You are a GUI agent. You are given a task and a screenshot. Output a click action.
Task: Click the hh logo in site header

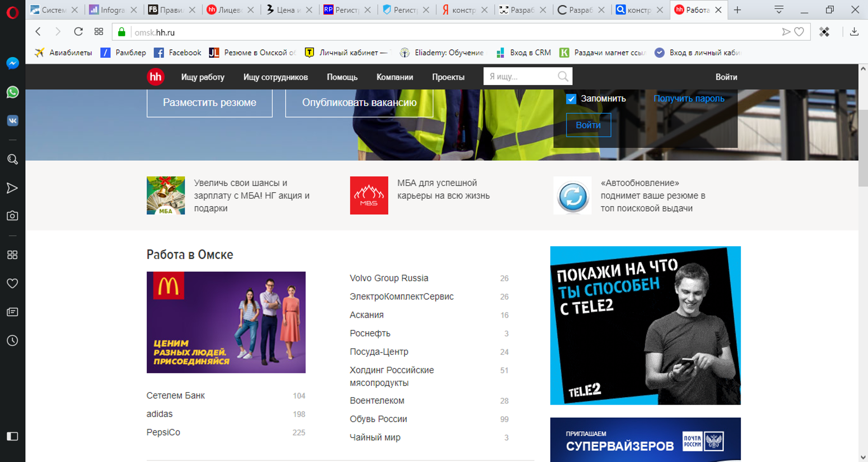click(156, 77)
